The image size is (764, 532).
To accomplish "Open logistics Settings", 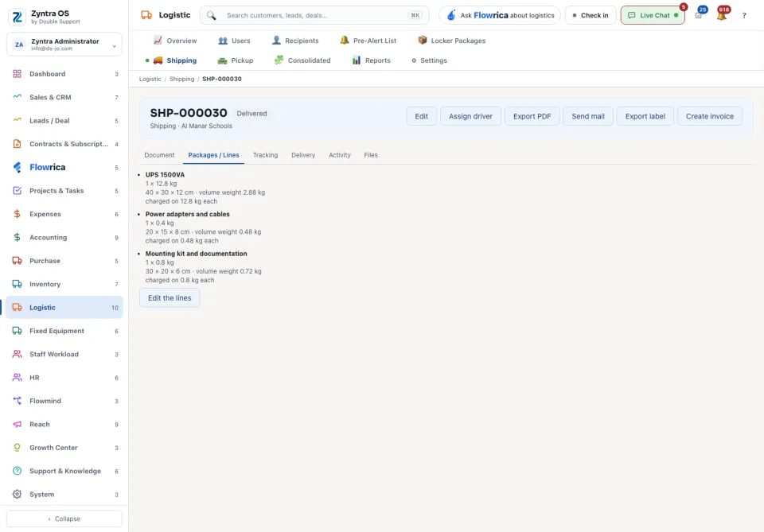I will 429,60.
